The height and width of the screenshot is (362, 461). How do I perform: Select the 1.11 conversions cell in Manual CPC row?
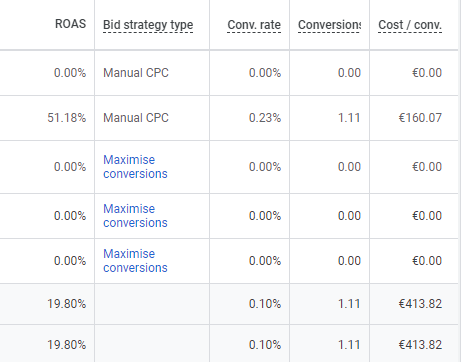click(349, 118)
